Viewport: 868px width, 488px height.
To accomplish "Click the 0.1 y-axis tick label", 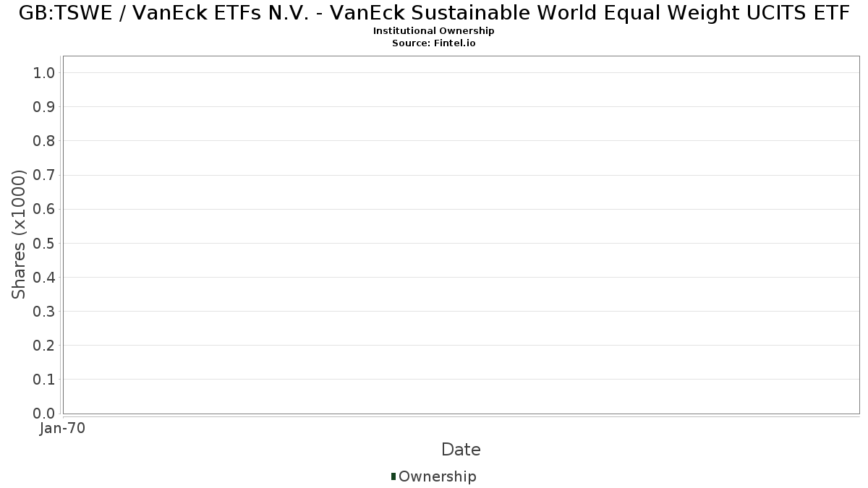I will tap(44, 380).
